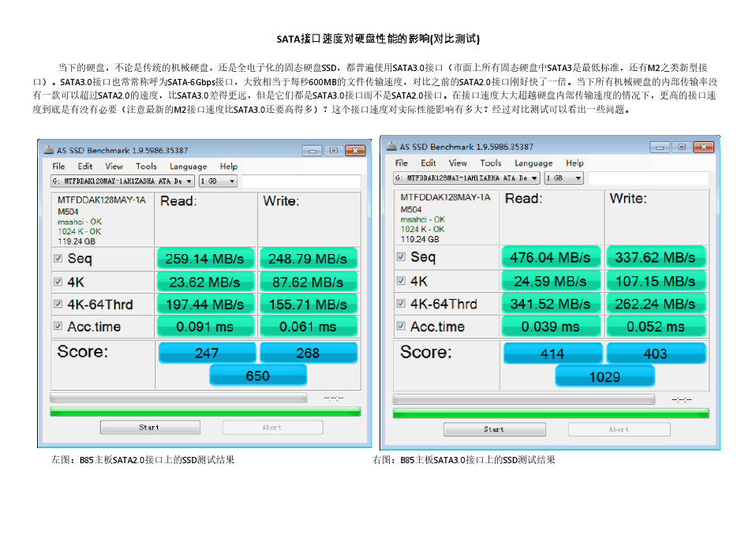This screenshot has height=535, width=756.
Task: Toggle Acc.time checkbox in right window
Action: tap(401, 326)
